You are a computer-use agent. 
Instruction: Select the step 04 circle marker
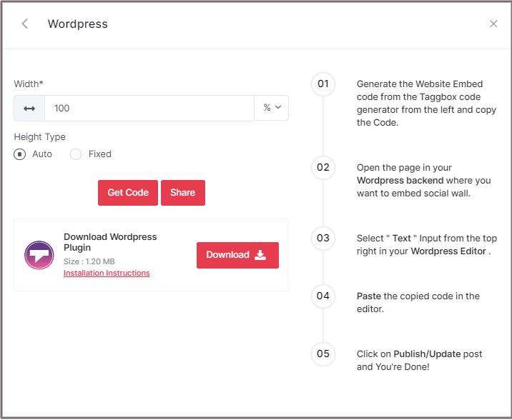323,296
